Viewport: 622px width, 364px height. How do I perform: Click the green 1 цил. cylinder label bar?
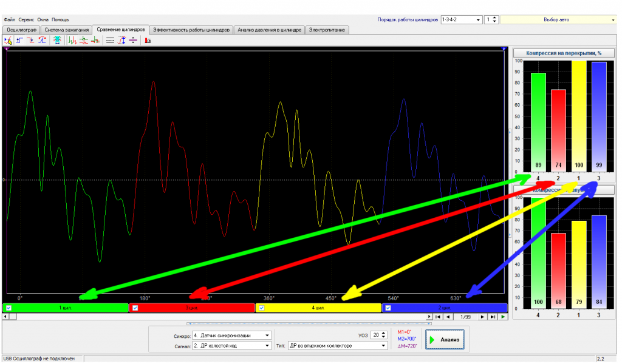point(66,308)
